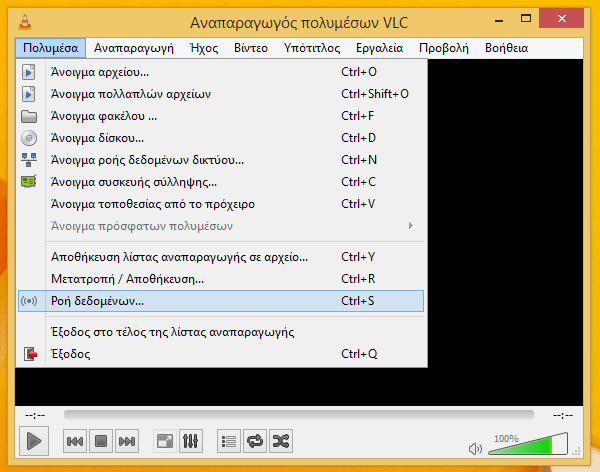
Task: Click the exit icon beside Έξοδος
Action: tap(30, 354)
